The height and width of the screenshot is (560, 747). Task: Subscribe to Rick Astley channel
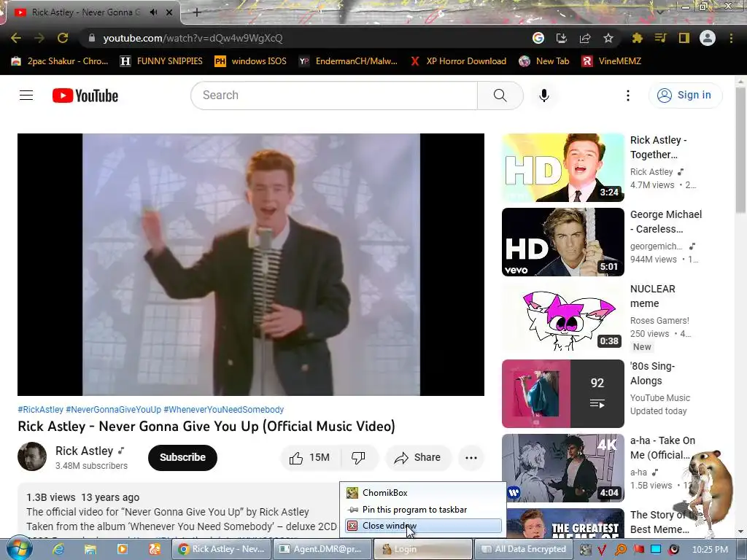[182, 458]
